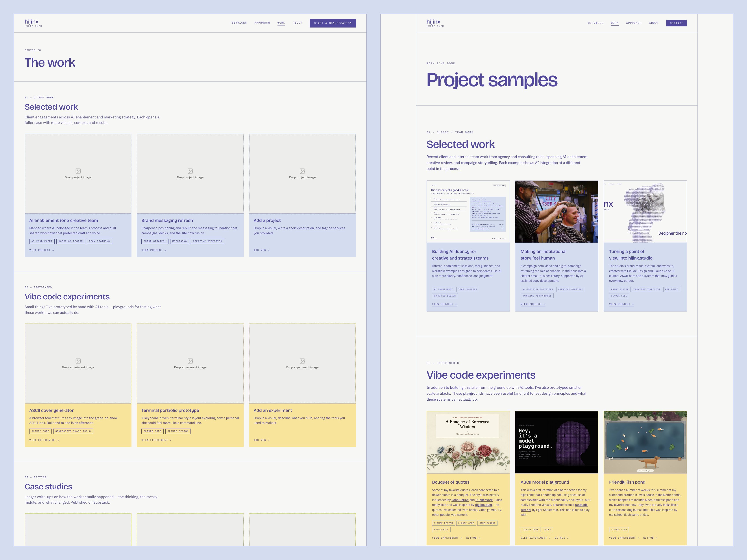This screenshot has height=560, width=747.
Task: Click hijinx logo on left page
Action: click(33, 23)
